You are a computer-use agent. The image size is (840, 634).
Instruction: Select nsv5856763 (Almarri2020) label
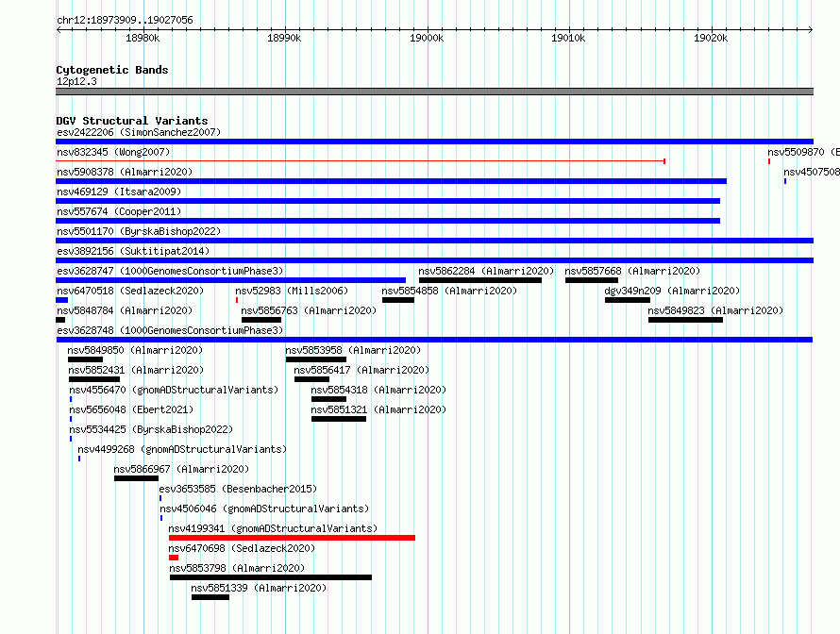pos(309,310)
